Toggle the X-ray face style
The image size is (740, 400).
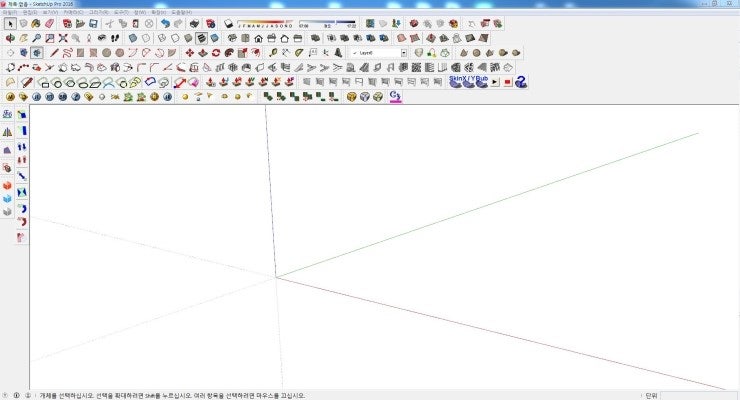point(133,38)
